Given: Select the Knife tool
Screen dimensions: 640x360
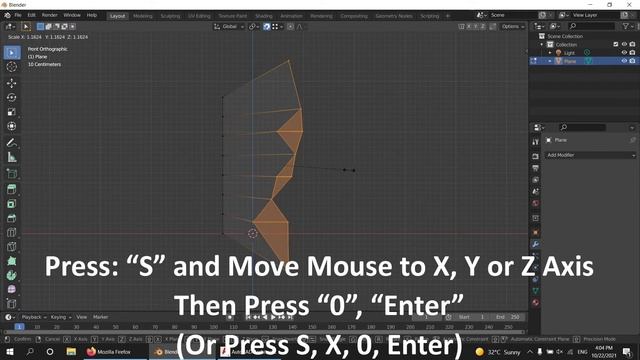Looking at the screenshot, I should 12,247.
